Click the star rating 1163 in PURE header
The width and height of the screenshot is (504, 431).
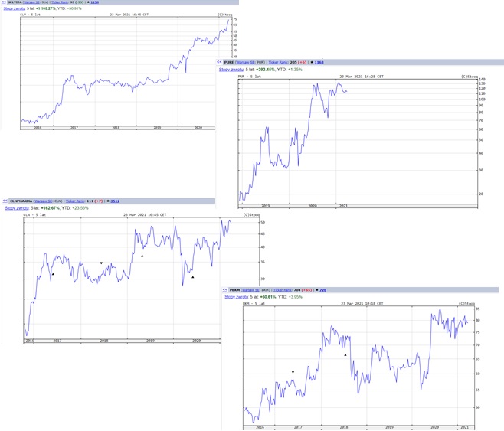point(319,62)
